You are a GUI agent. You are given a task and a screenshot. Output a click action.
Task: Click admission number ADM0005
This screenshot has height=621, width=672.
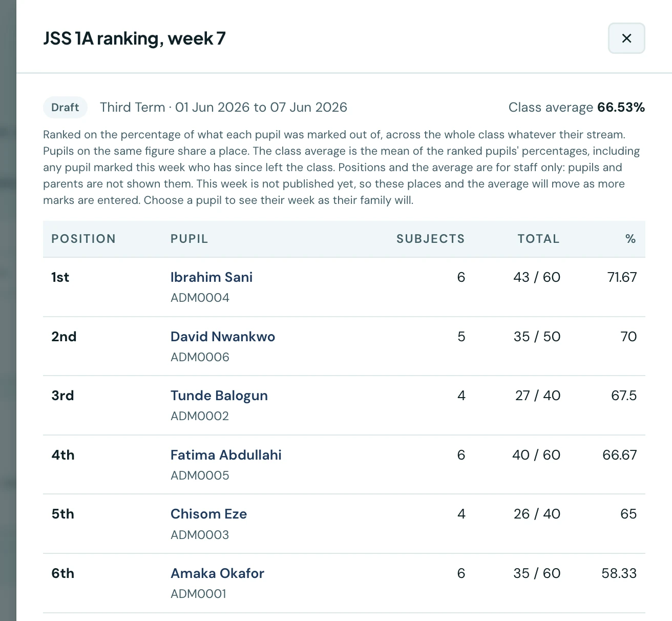[200, 475]
